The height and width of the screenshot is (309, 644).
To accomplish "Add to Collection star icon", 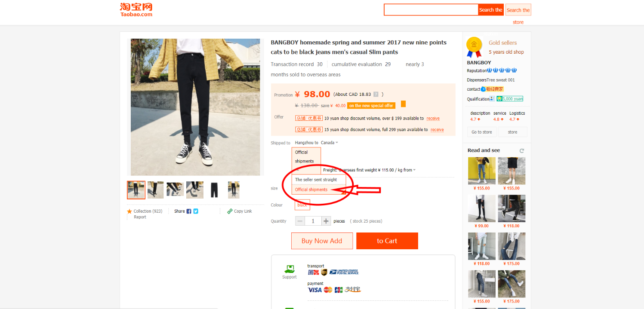I will point(129,211).
